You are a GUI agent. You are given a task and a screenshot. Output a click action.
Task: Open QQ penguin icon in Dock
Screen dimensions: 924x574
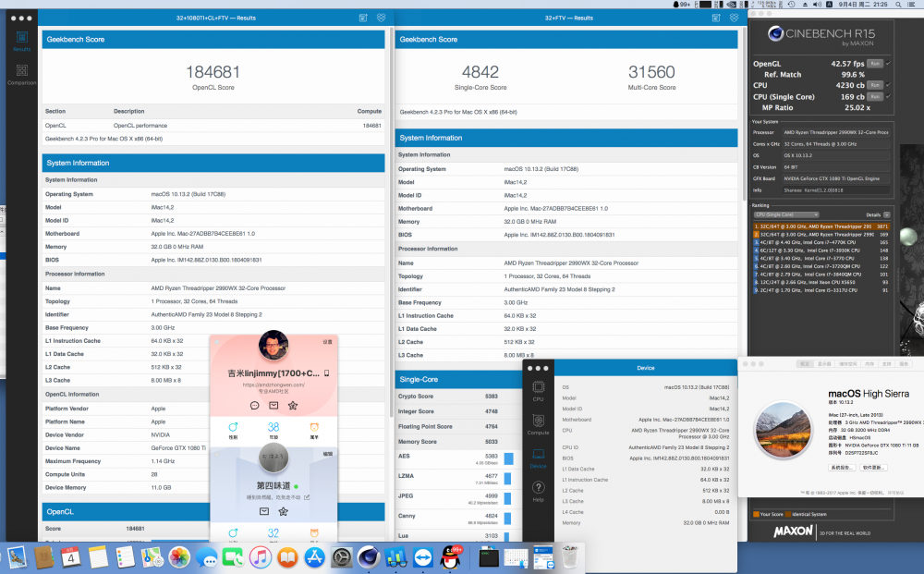click(451, 557)
